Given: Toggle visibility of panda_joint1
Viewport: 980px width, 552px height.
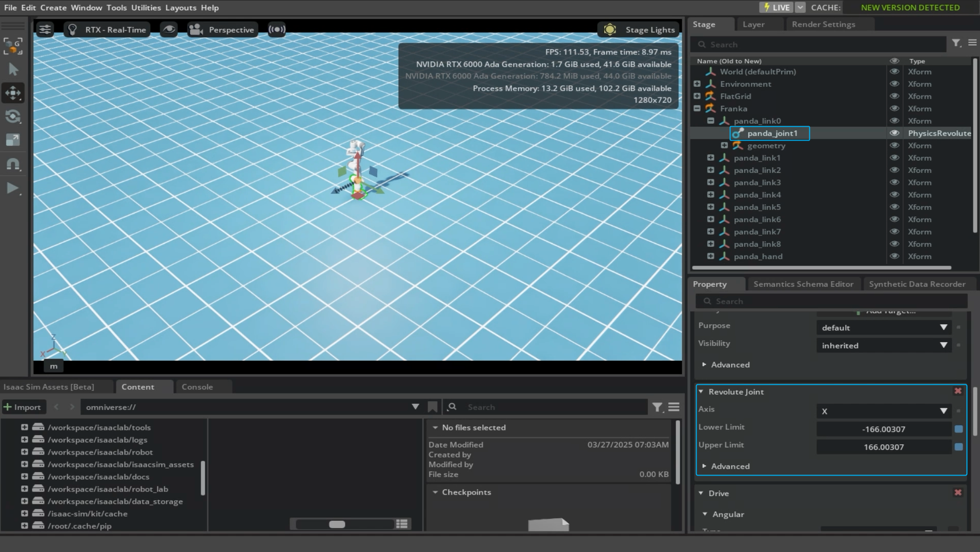Looking at the screenshot, I should coord(894,133).
